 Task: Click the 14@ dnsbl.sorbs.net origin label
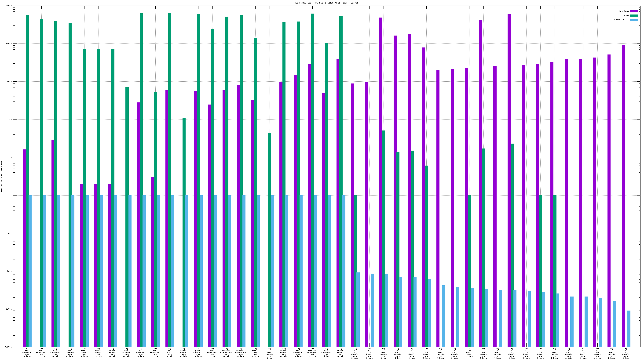(x=255, y=352)
